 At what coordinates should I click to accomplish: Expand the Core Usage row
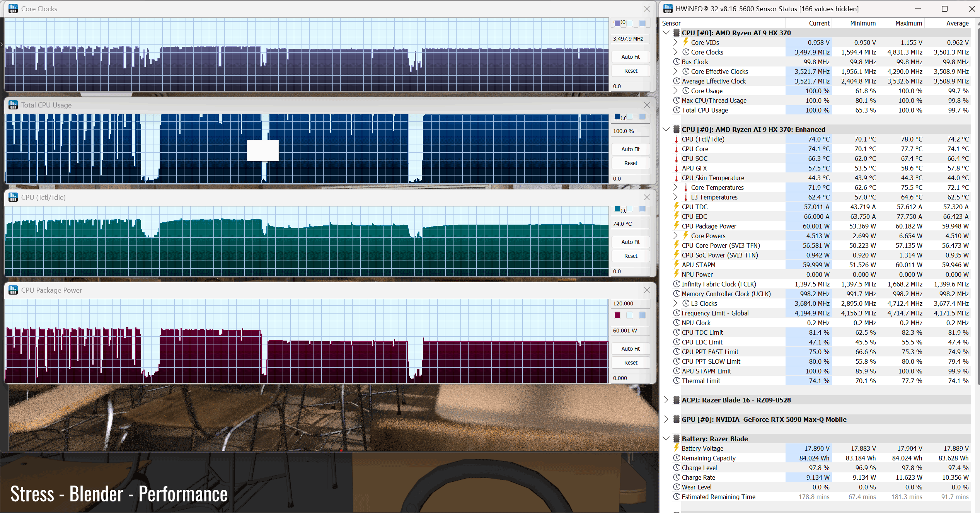(675, 91)
